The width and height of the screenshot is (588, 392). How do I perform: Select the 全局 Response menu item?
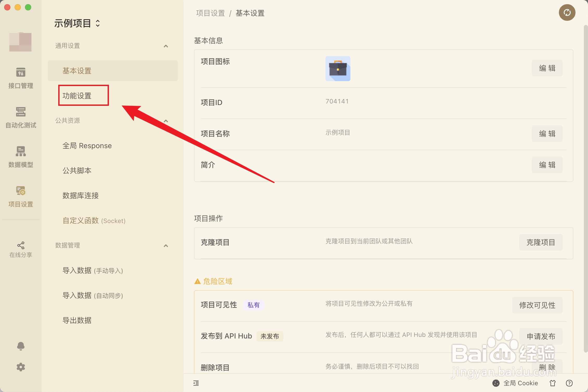tap(87, 146)
